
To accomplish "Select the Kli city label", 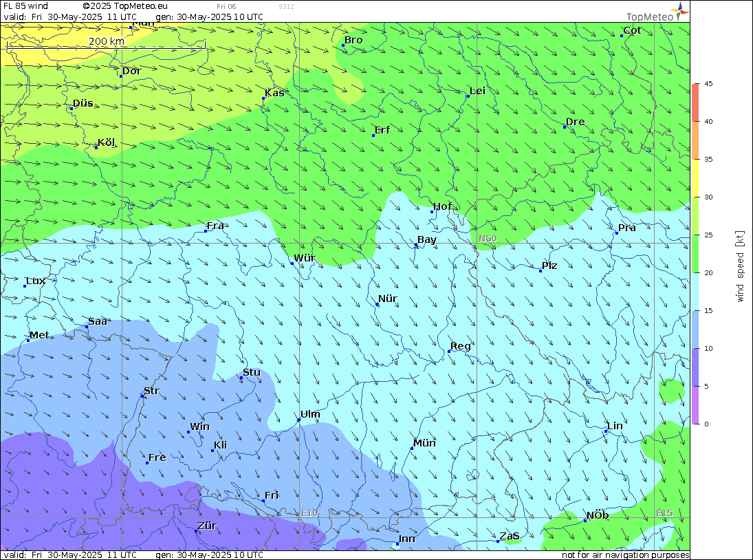I will (x=220, y=445).
